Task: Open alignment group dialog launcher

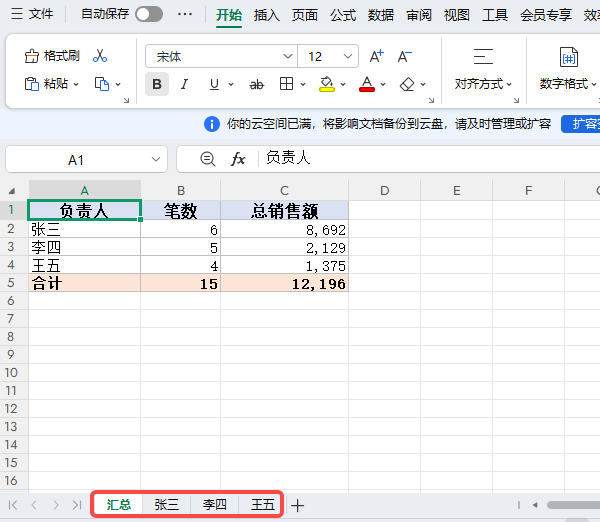Action: 516,100
